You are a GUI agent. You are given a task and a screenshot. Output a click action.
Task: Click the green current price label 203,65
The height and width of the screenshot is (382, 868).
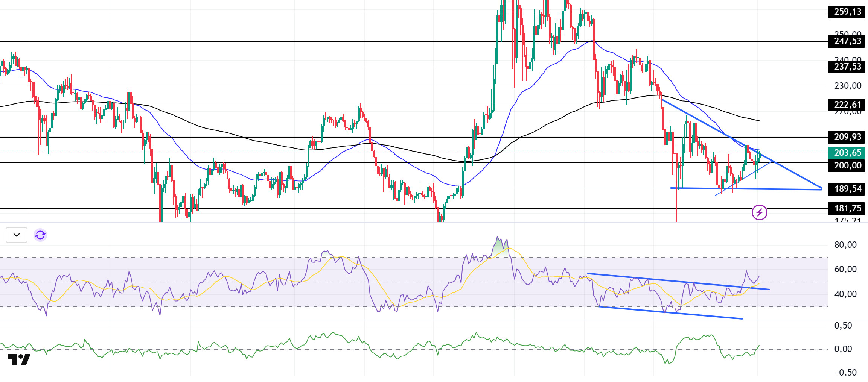847,153
